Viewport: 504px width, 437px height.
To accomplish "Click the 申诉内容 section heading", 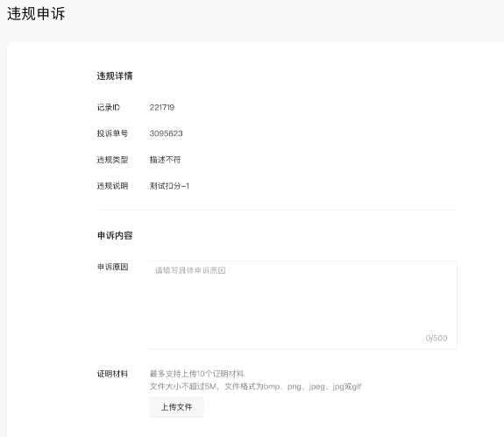I will click(115, 235).
